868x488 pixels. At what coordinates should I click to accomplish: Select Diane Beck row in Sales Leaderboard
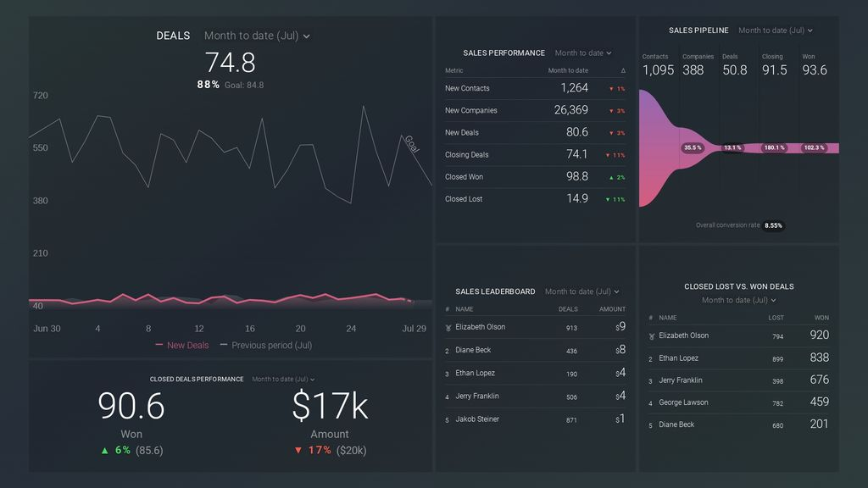(x=536, y=350)
